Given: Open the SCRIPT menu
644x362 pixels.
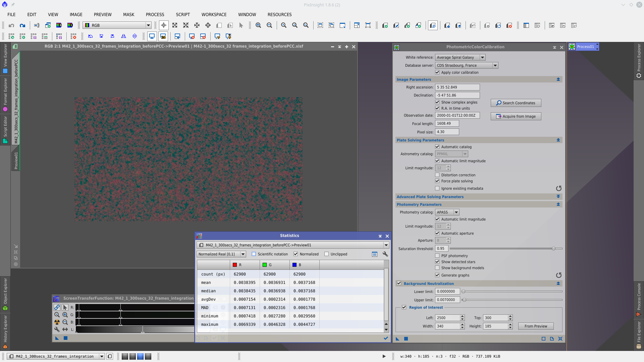Looking at the screenshot, I should click(183, 14).
